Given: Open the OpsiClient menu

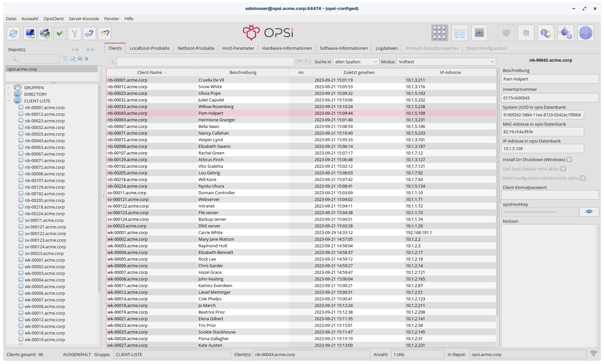Looking at the screenshot, I should tap(53, 19).
